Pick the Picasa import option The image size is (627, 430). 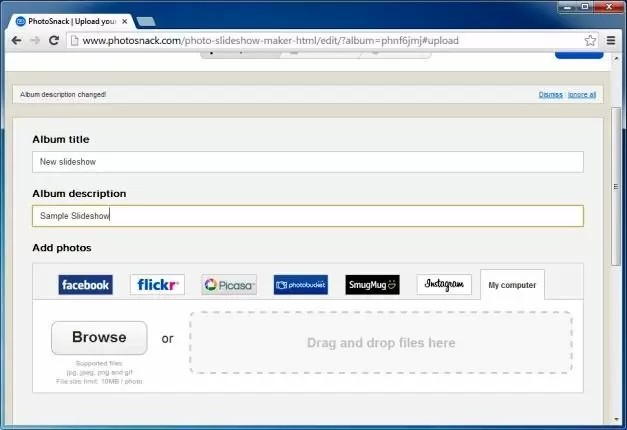(229, 285)
